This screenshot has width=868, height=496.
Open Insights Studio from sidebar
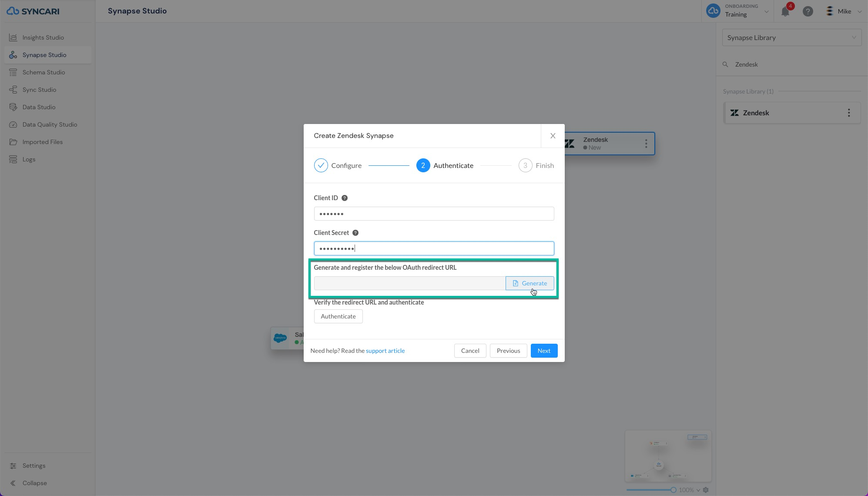48,37
